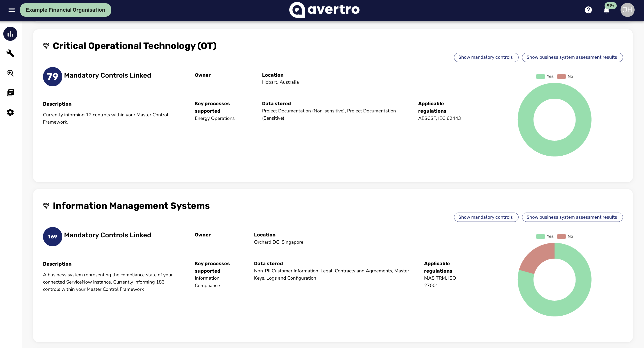Open the library documents sidebar icon
This screenshot has height=348, width=644.
[10, 93]
